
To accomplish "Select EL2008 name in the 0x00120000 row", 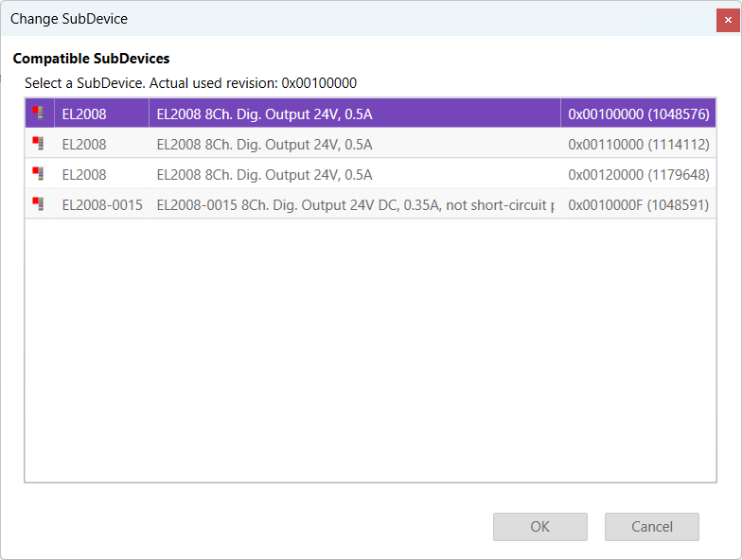I will coord(84,175).
